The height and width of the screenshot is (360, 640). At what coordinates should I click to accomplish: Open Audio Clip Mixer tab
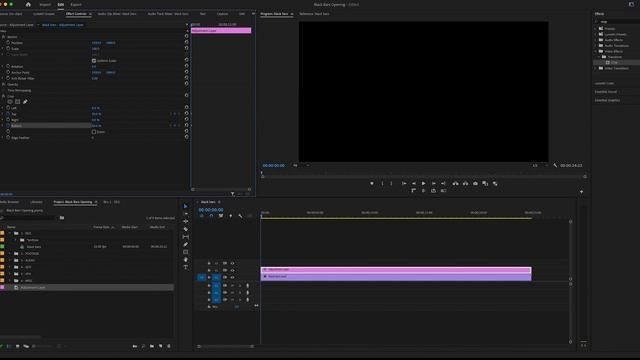(117, 14)
